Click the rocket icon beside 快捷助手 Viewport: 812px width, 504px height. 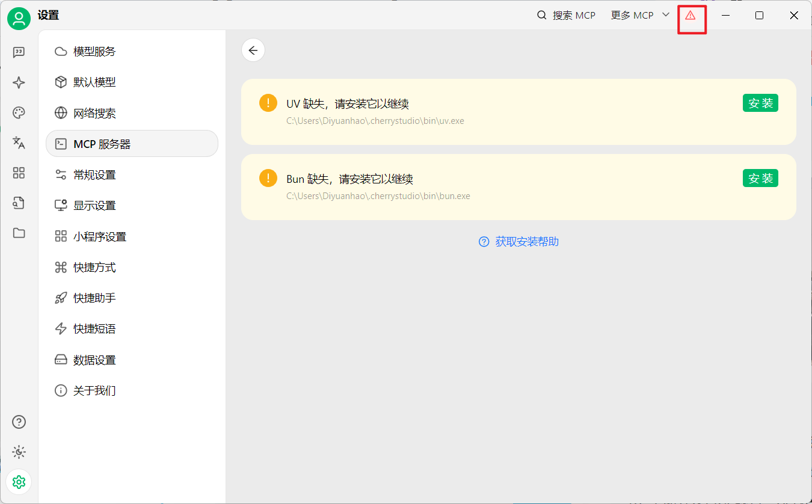(61, 298)
